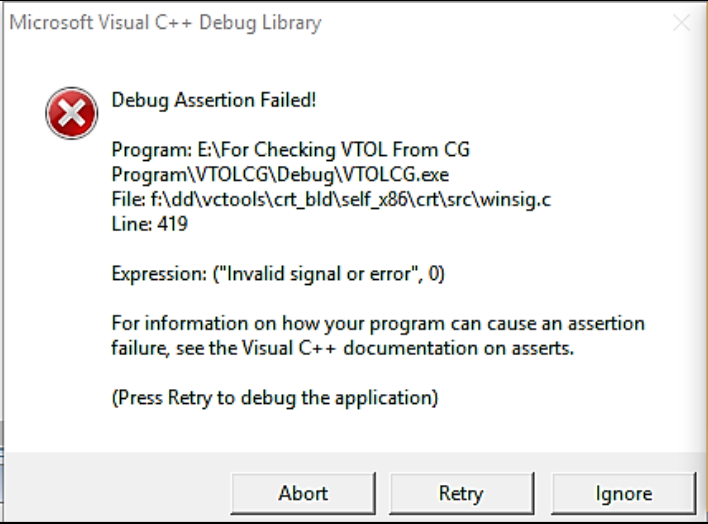
Task: Click the "(Press Retry to debug the application)" hint
Action: pos(275,397)
